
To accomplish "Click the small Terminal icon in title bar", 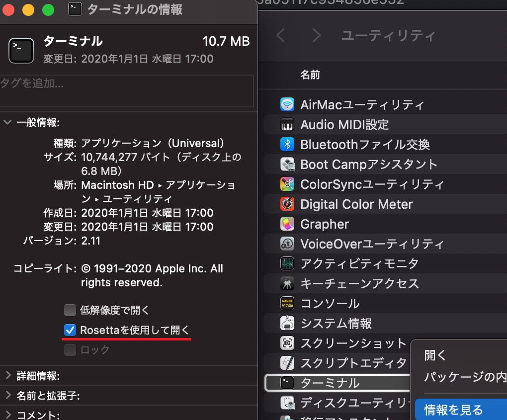I will [x=75, y=9].
